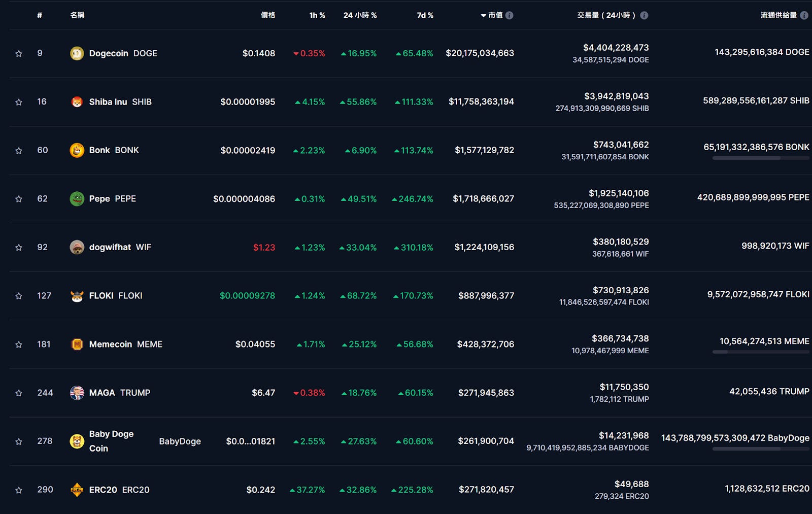Toggle Memecoin watchlist star
Viewport: 812px width, 514px height.
(19, 345)
